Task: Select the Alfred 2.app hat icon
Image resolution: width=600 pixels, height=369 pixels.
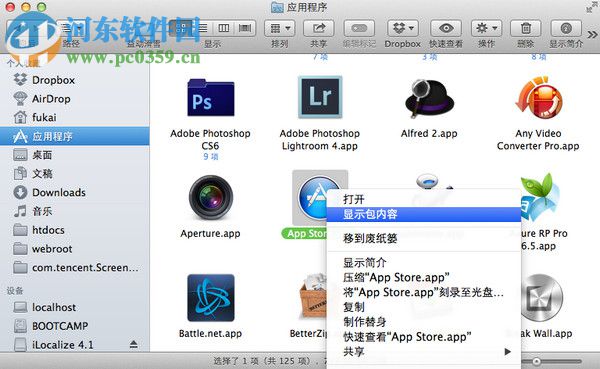Action: tap(429, 98)
